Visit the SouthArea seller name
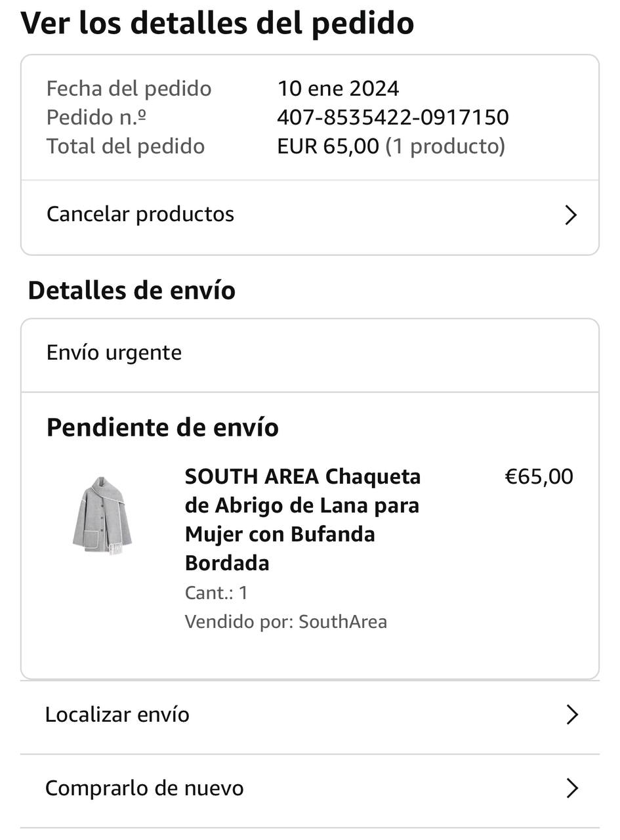This screenshot has width=620, height=840. coord(342,621)
